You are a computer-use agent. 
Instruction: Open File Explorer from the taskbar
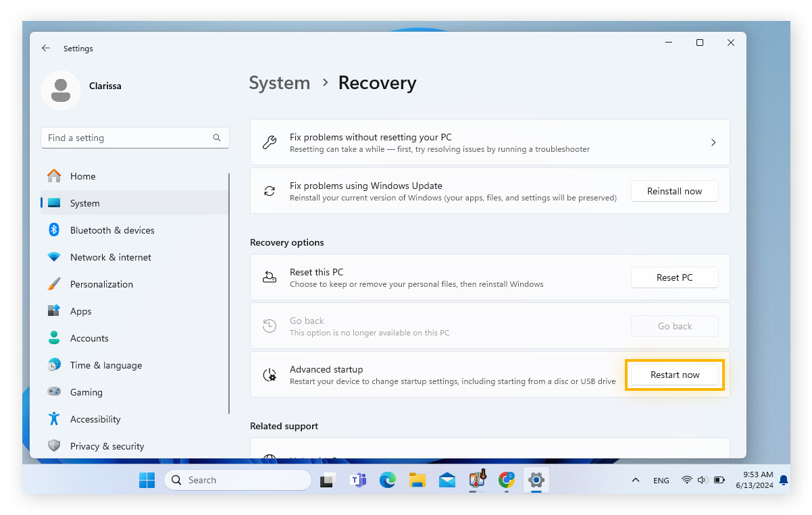[x=417, y=480]
